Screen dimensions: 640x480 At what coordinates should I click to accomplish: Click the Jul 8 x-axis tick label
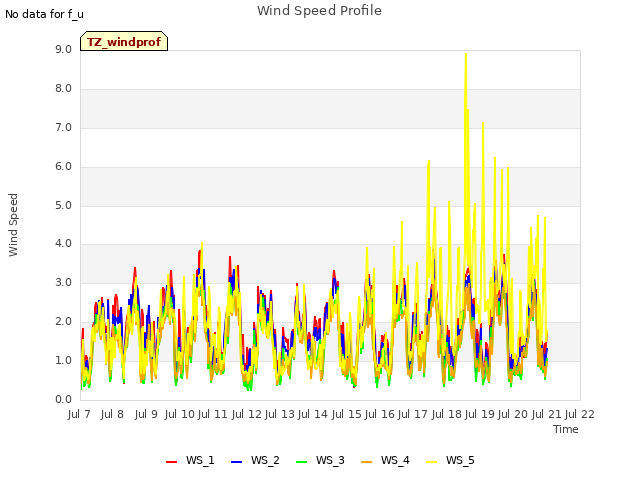point(112,414)
